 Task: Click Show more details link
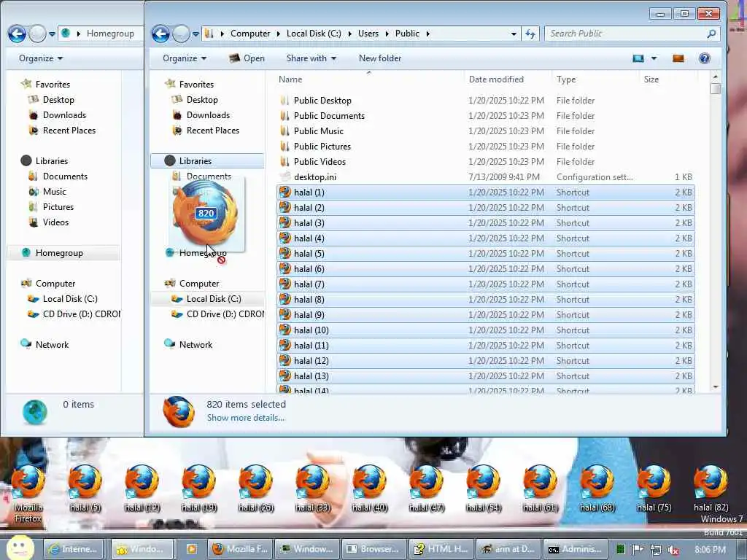245,418
